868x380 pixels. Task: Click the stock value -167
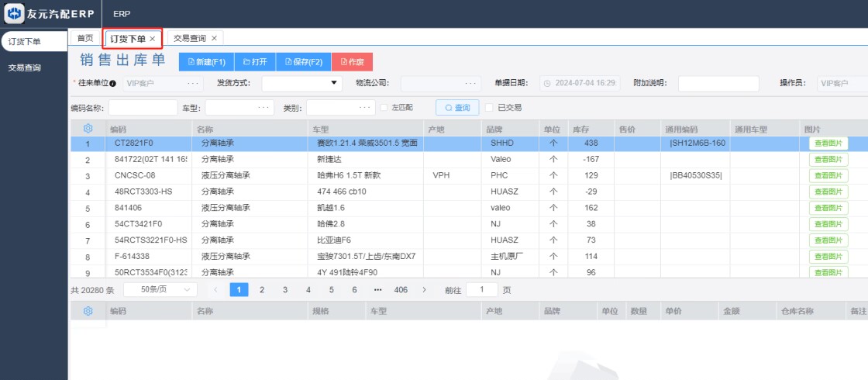point(591,160)
